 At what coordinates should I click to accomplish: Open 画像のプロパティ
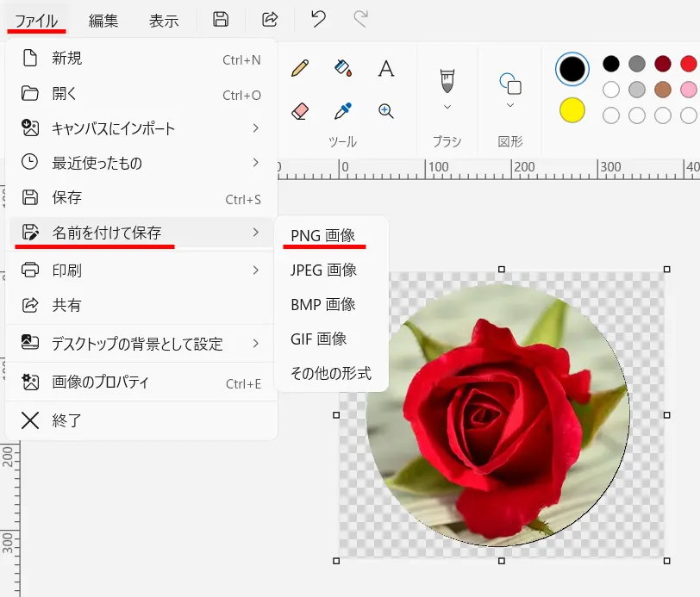coord(141,382)
